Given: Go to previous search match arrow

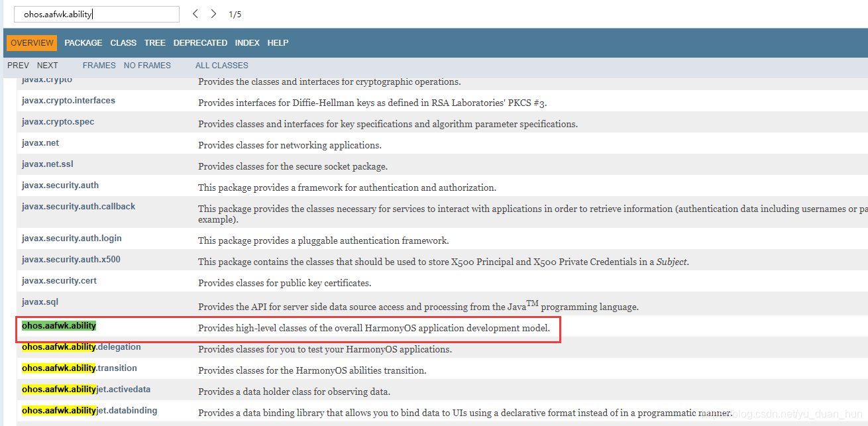Looking at the screenshot, I should 195,14.
